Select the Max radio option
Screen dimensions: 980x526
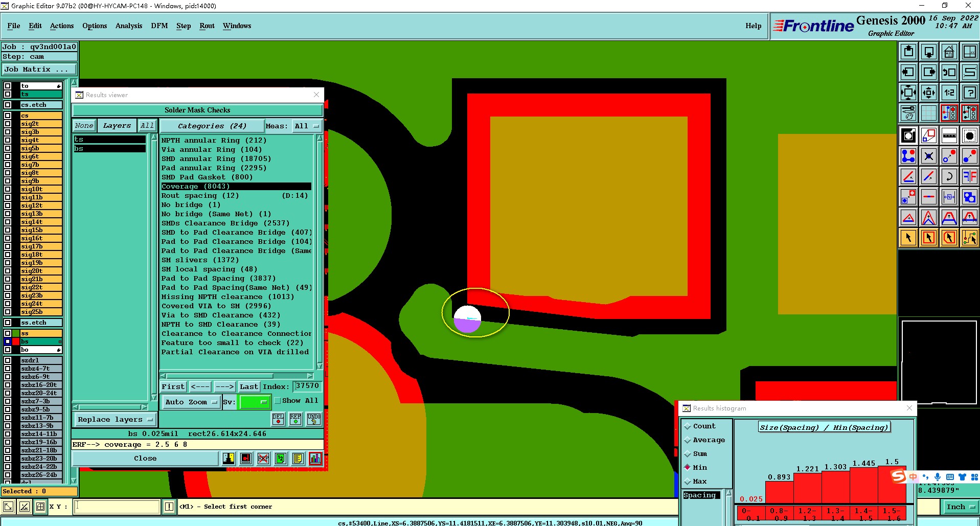tap(688, 482)
